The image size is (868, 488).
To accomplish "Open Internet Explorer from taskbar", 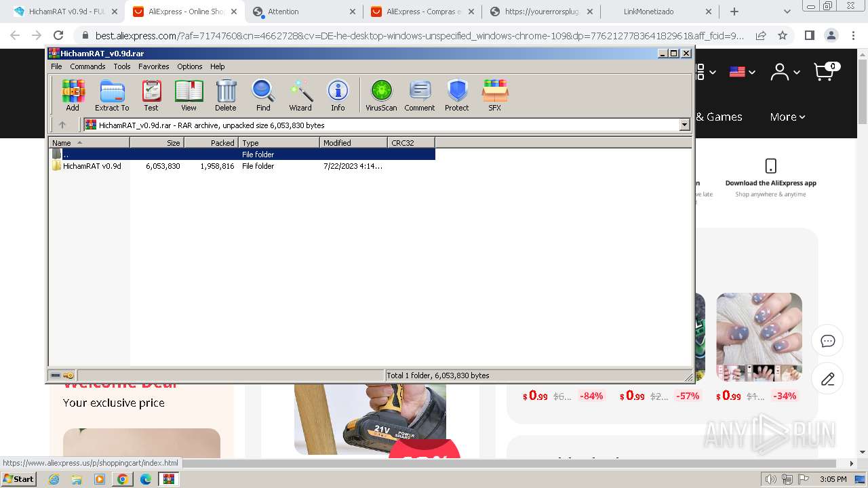I will [54, 479].
